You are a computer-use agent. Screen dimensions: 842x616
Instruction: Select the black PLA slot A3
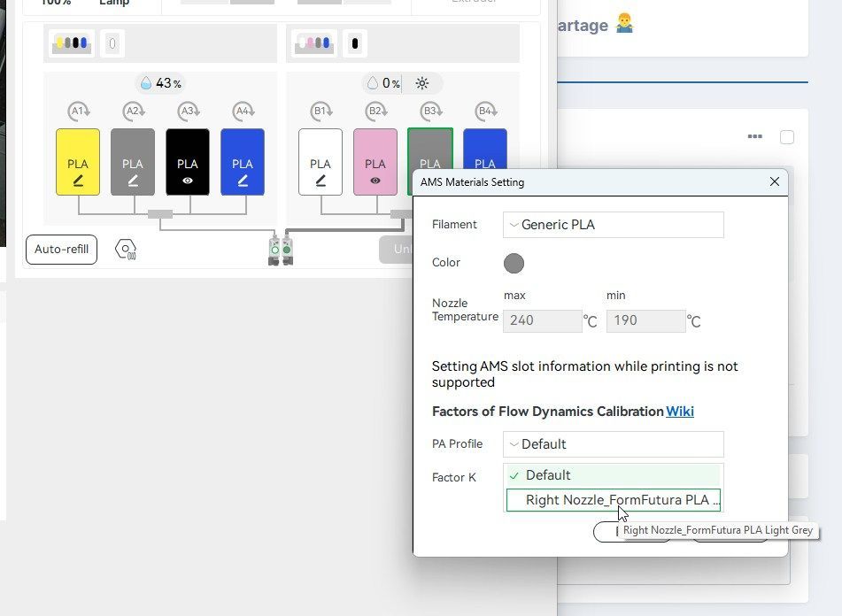188,161
